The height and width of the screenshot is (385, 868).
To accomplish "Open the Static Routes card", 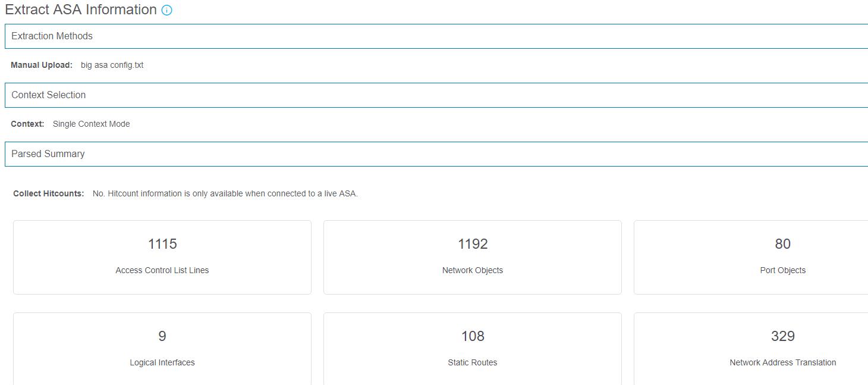I will (473, 349).
